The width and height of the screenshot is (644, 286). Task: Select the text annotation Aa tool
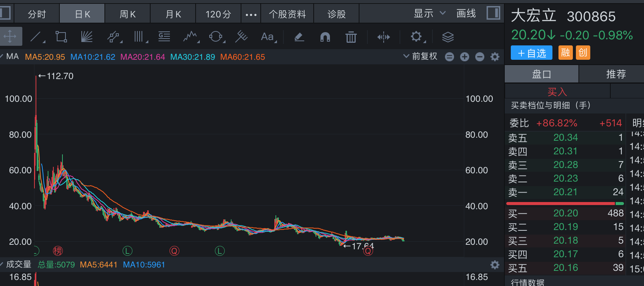[x=268, y=37]
